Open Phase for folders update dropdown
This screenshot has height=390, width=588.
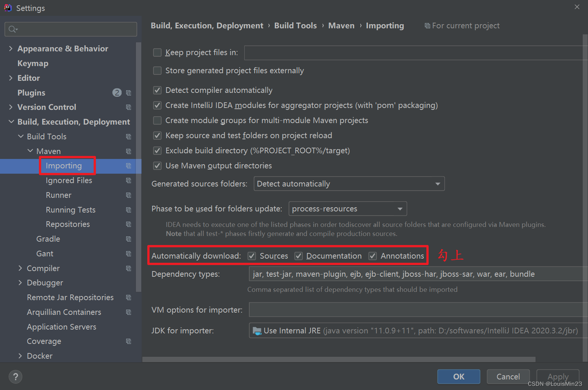[x=347, y=209]
